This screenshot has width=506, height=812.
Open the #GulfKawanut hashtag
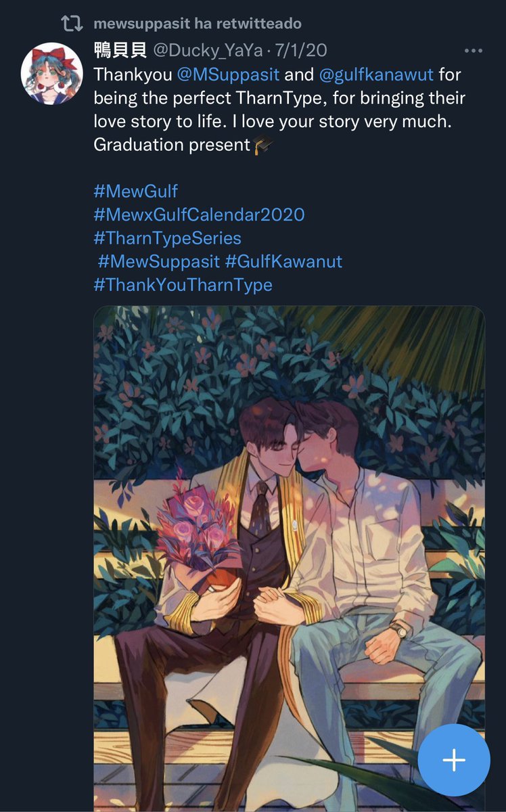click(284, 261)
